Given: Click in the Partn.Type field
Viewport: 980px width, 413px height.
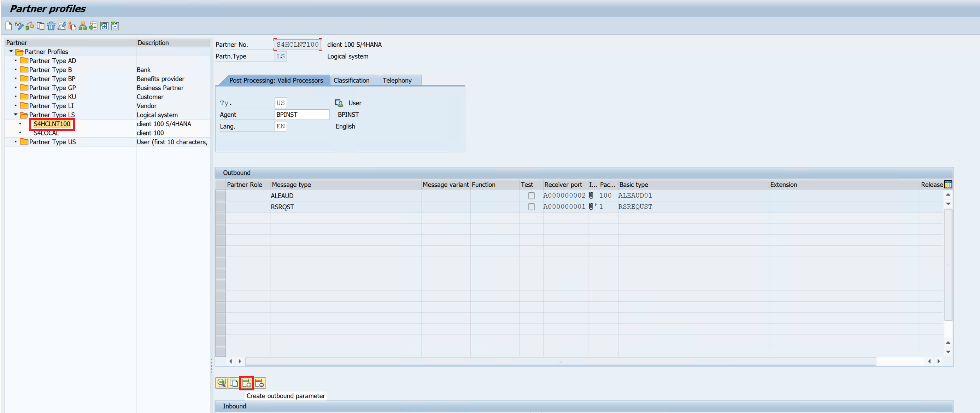Looking at the screenshot, I should click(281, 56).
